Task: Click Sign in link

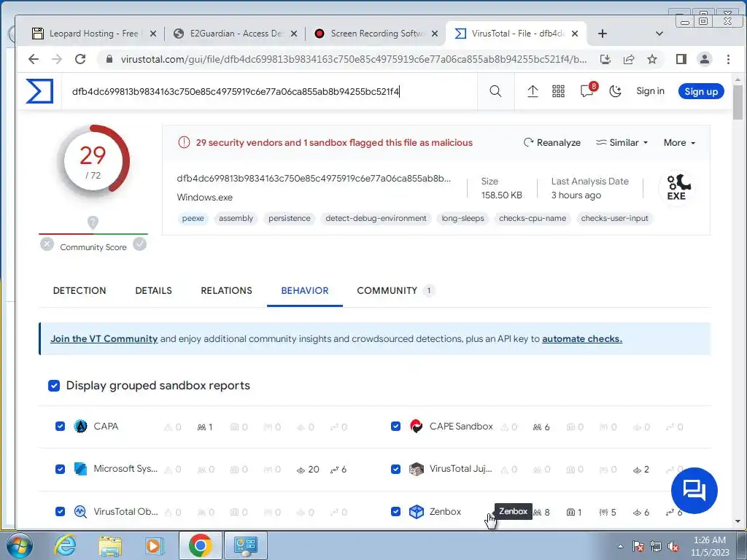Action: (x=650, y=91)
